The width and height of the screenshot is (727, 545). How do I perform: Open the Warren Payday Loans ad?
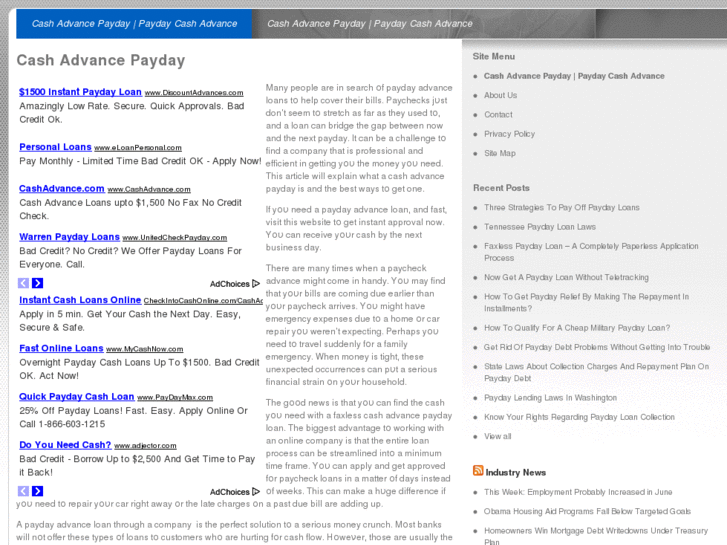pos(69,237)
